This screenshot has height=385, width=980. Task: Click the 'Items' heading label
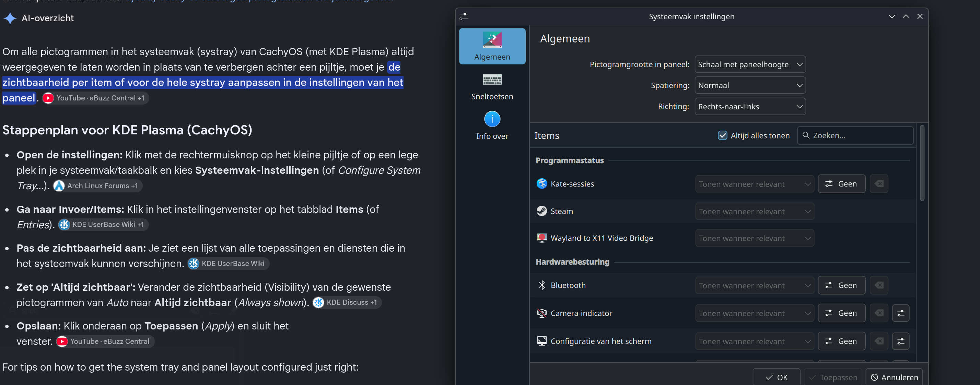coord(547,136)
